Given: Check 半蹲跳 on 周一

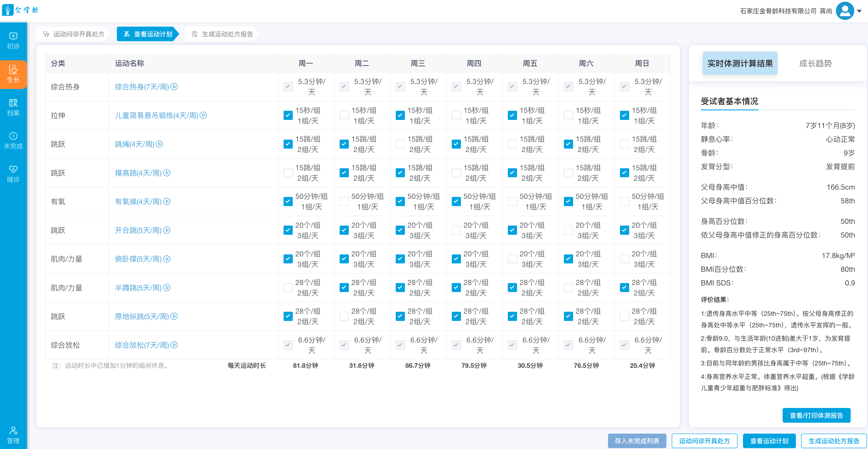Looking at the screenshot, I should pos(288,288).
